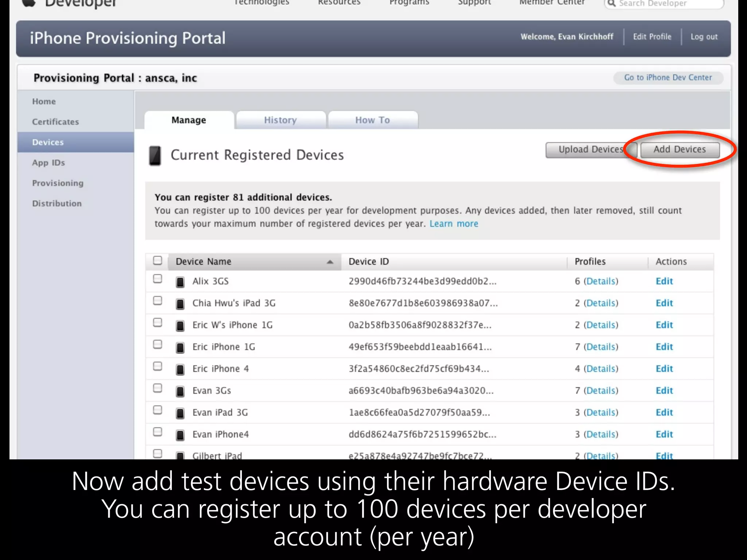Image resolution: width=747 pixels, height=560 pixels.
Task: Open Certificates section in sidebar
Action: pyautogui.click(x=55, y=122)
